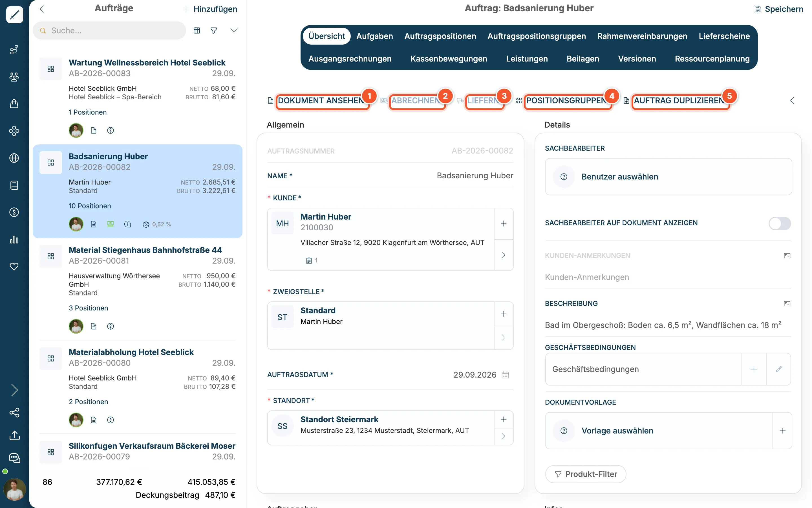This screenshot has height=508, width=812.
Task: Switch the order list to table view
Action: (x=197, y=30)
